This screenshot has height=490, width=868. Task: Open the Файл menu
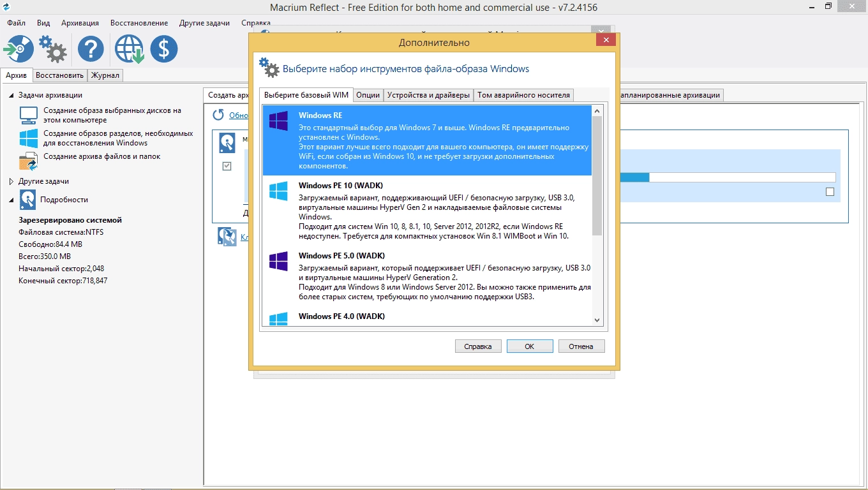(x=16, y=23)
